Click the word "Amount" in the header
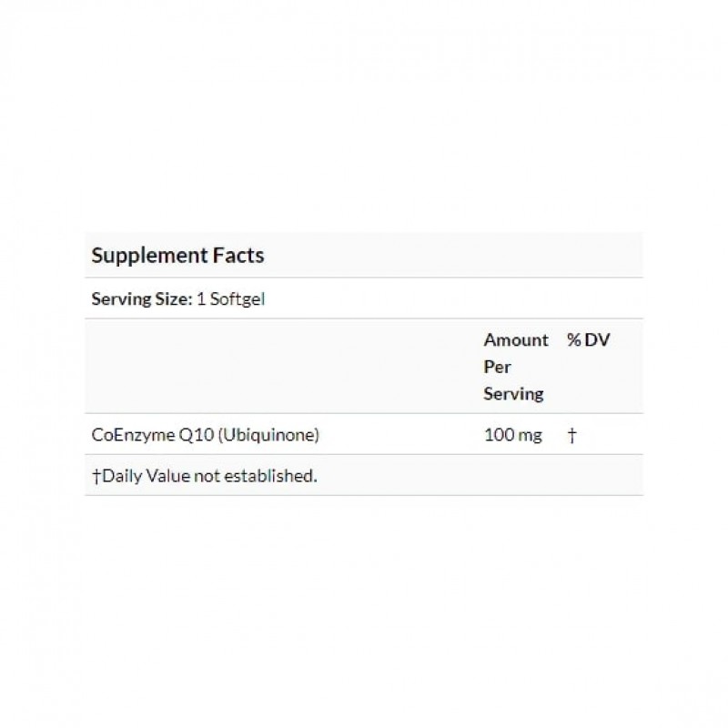This screenshot has width=728, height=728. click(516, 340)
